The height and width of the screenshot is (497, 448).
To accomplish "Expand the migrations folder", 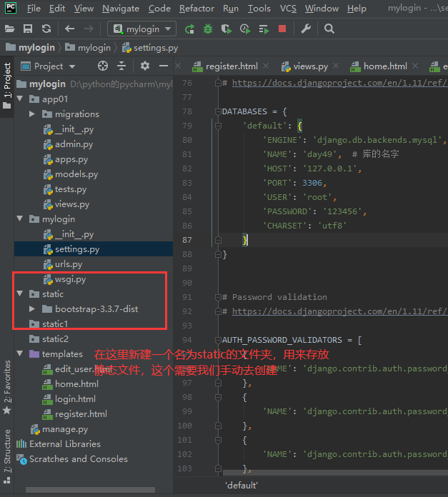I will tap(32, 114).
